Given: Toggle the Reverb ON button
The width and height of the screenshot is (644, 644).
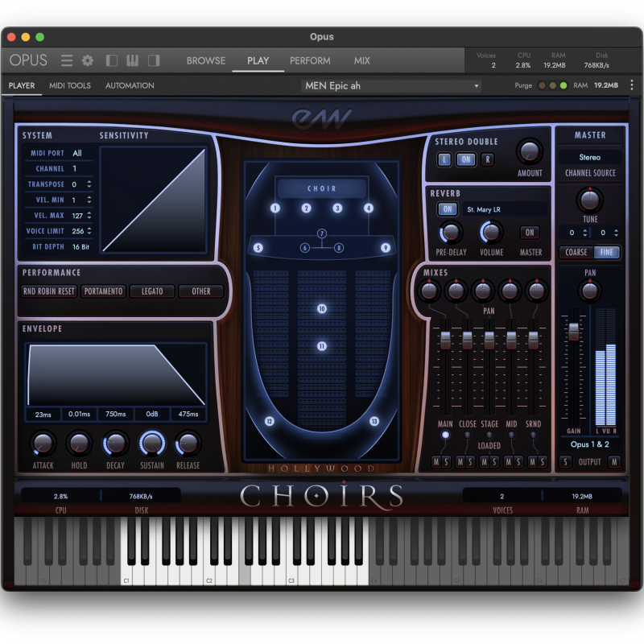Looking at the screenshot, I should (448, 209).
